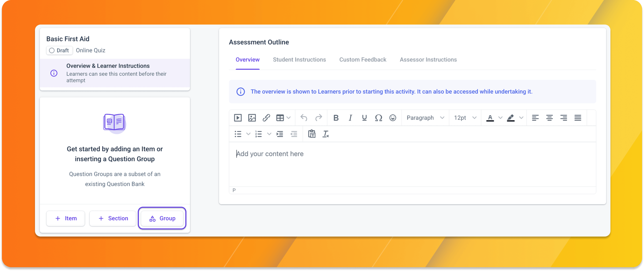644x271 pixels.
Task: Switch to the Student Instructions tab
Action: 299,60
